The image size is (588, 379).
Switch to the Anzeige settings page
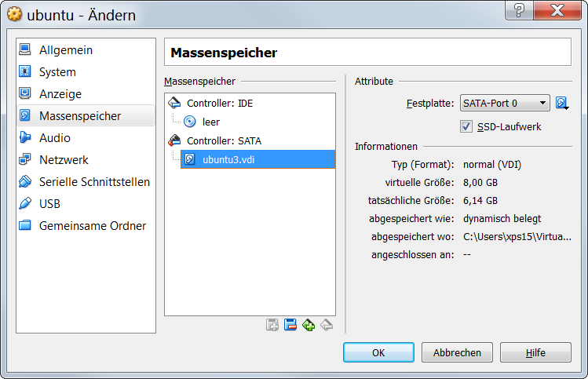click(86, 93)
